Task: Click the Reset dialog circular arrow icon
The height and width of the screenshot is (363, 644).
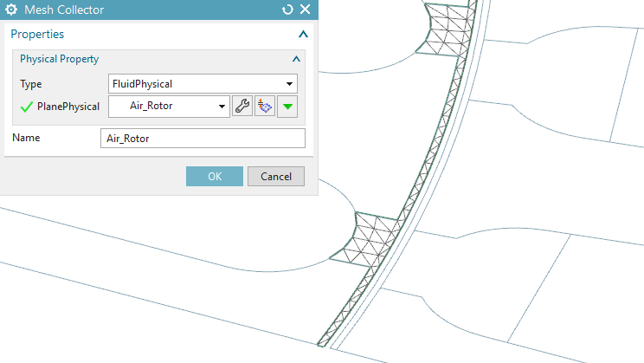Action: tap(288, 10)
